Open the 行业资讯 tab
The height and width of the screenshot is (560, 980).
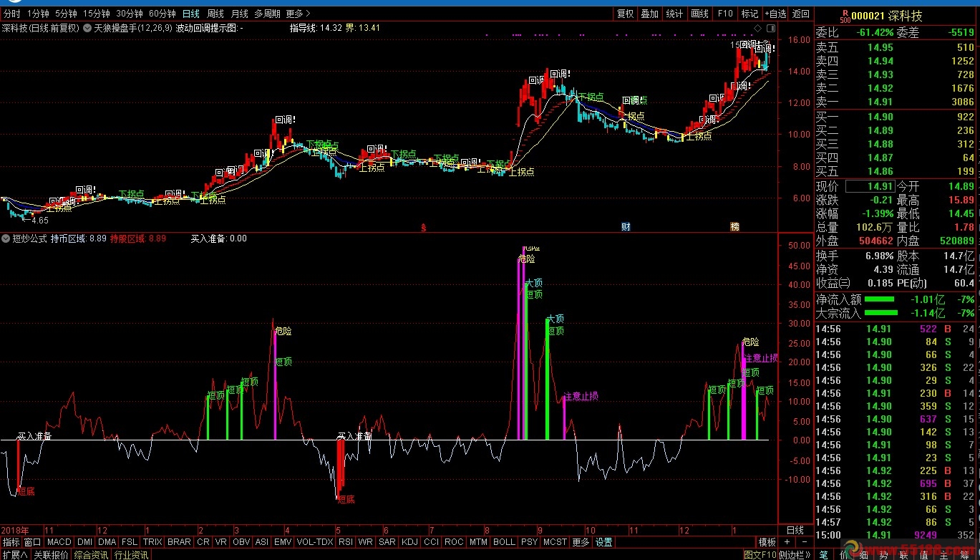[x=131, y=554]
